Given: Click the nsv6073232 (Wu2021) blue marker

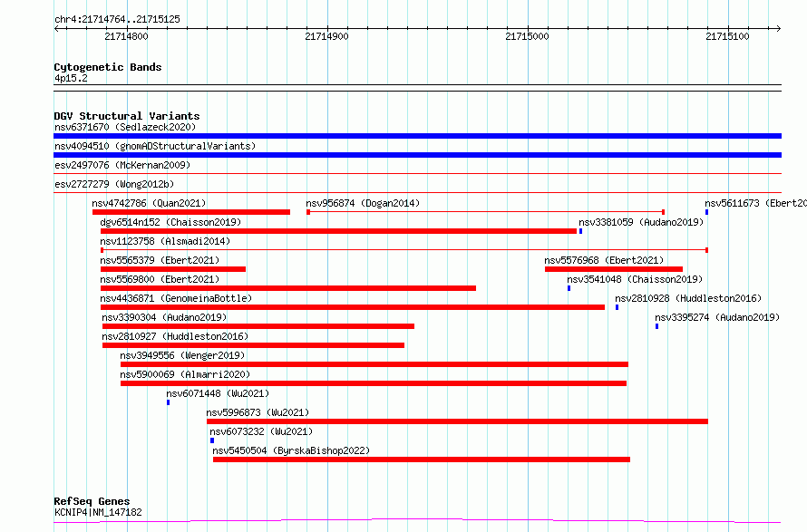Looking at the screenshot, I should click(x=212, y=440).
